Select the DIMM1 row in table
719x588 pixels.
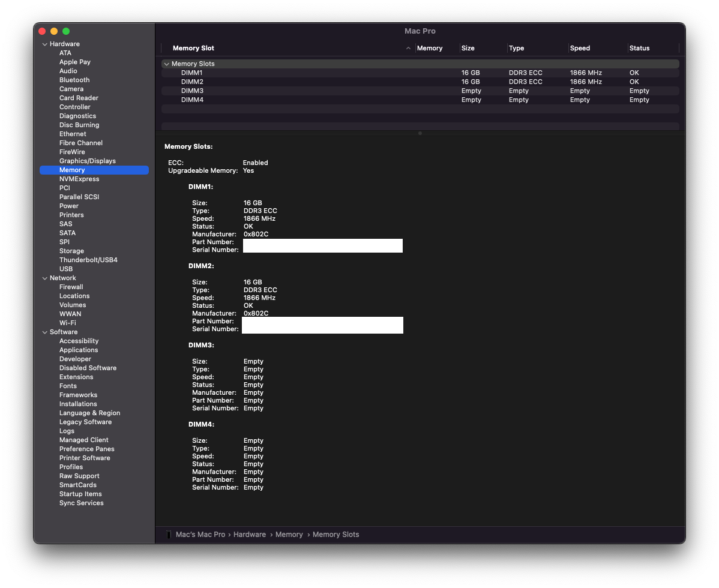pyautogui.click(x=420, y=73)
